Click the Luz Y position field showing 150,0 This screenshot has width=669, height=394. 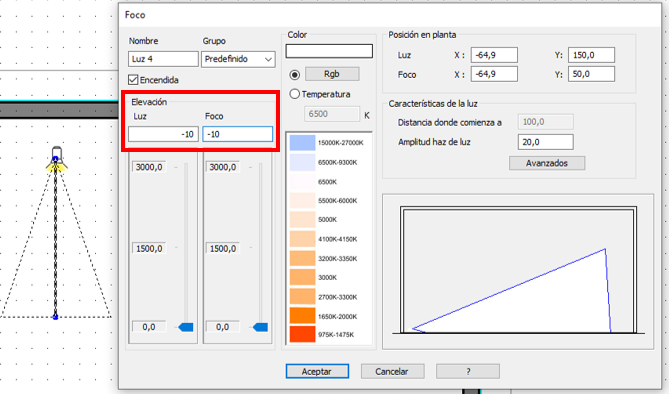(x=591, y=55)
